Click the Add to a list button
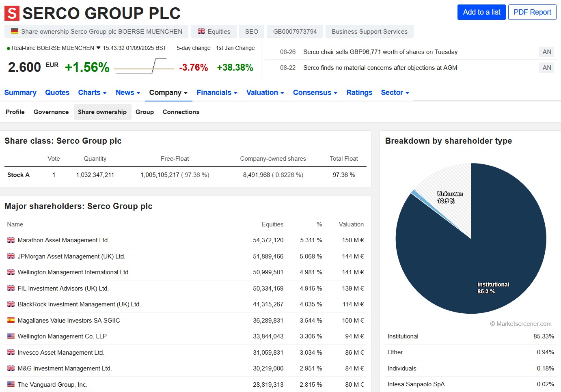Viewport: 561px width, 392px height. tap(481, 12)
